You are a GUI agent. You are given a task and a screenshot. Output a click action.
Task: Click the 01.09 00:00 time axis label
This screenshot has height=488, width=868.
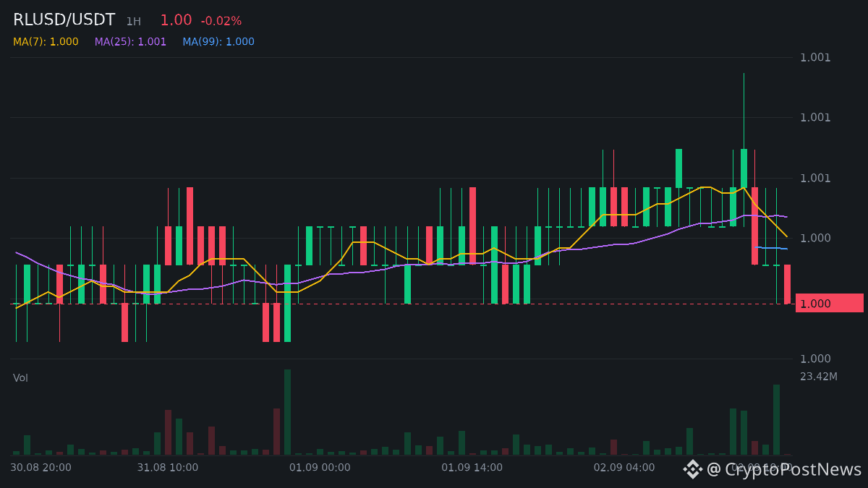(x=320, y=468)
